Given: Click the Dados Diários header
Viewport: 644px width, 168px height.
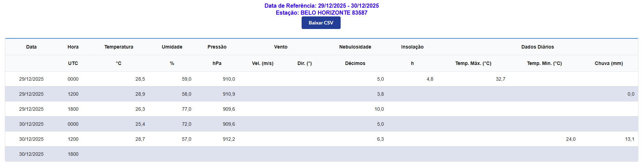Looking at the screenshot, I should click(x=537, y=47).
